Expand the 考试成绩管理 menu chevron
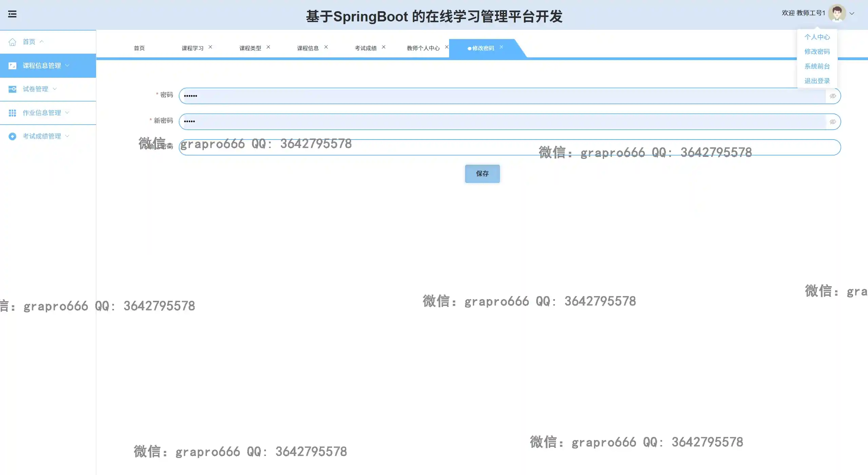Image resolution: width=868 pixels, height=475 pixels. [x=67, y=136]
